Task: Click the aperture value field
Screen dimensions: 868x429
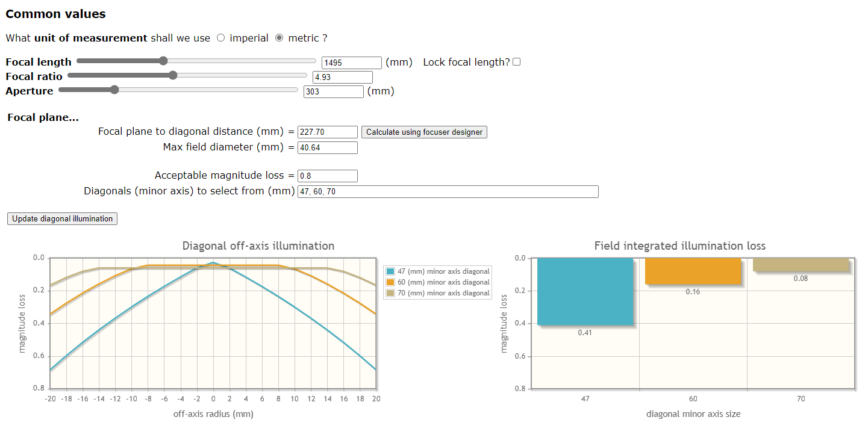Action: (x=333, y=91)
